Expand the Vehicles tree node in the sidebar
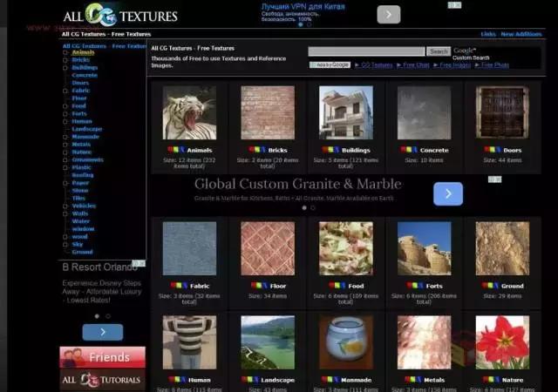Screen dimensions: 558x392 (x=65, y=206)
